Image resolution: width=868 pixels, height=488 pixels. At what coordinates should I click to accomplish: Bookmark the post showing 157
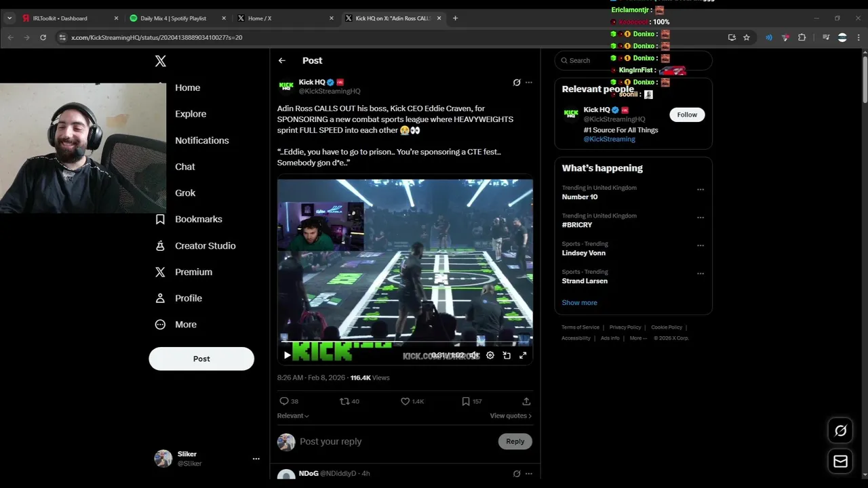[471, 401]
